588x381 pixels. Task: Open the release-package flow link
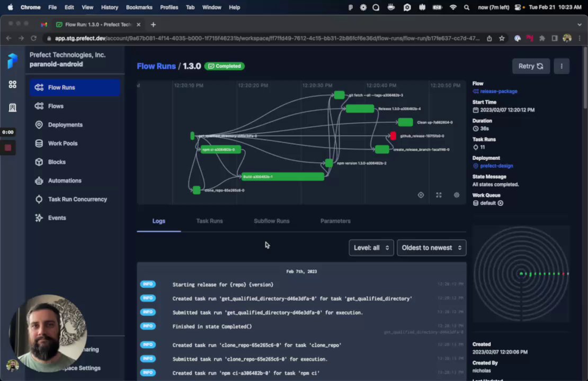point(498,92)
